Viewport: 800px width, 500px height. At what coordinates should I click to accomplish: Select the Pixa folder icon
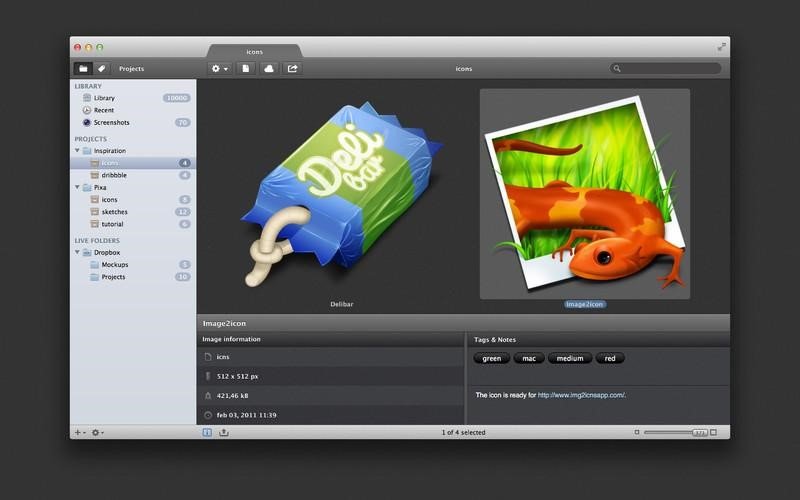87,188
